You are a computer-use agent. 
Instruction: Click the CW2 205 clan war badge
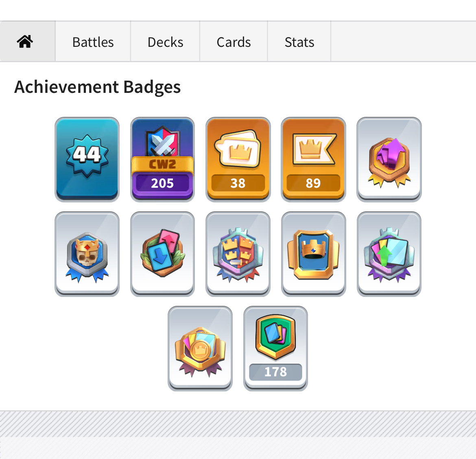162,159
